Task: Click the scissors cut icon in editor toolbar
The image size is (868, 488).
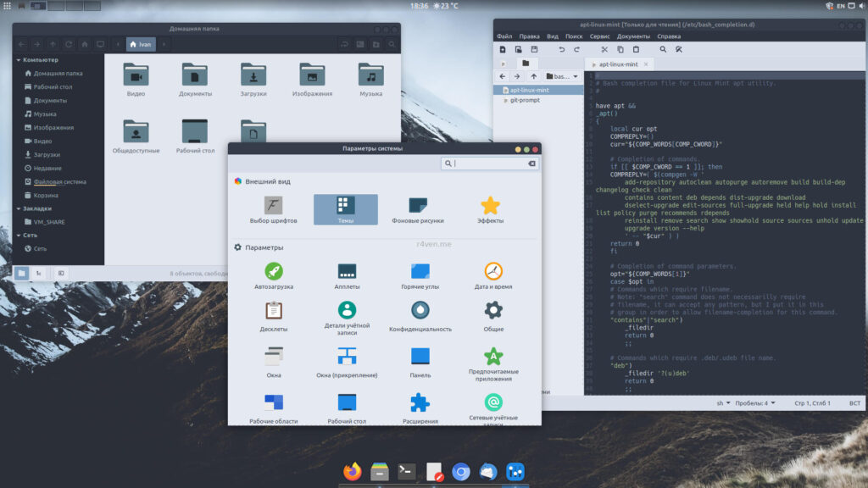Action: coord(604,50)
